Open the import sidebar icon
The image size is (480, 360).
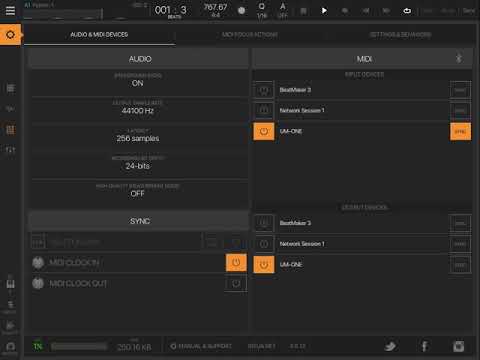10,325
